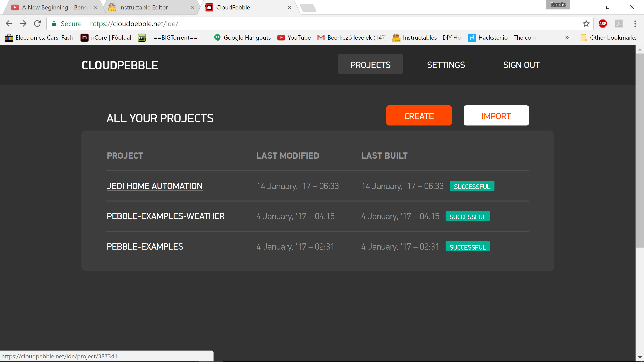Switch to Instructable Editor tab

143,7
